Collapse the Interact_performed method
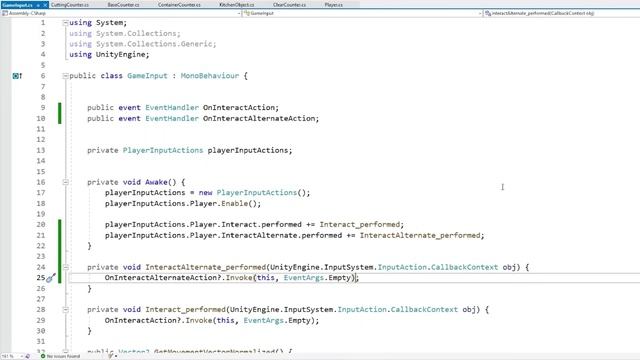640x360 pixels. coord(65,310)
